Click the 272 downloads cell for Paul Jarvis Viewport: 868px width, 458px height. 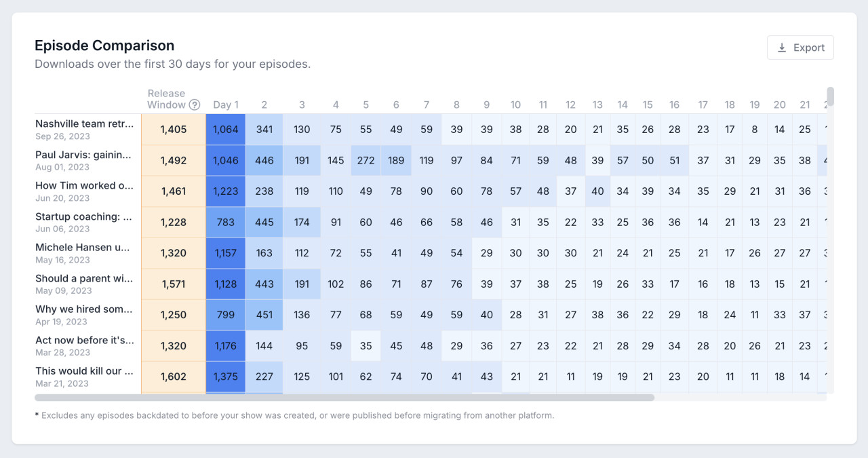366,161
